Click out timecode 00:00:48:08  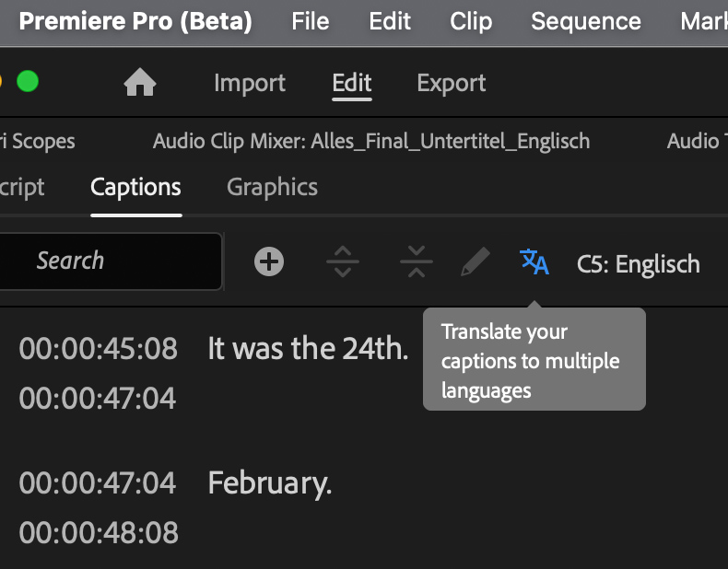point(99,532)
